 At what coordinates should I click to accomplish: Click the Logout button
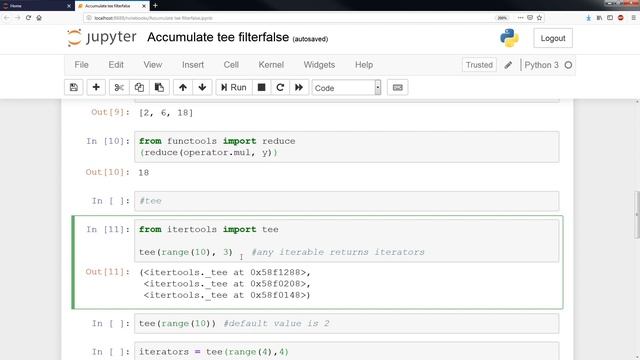[553, 38]
